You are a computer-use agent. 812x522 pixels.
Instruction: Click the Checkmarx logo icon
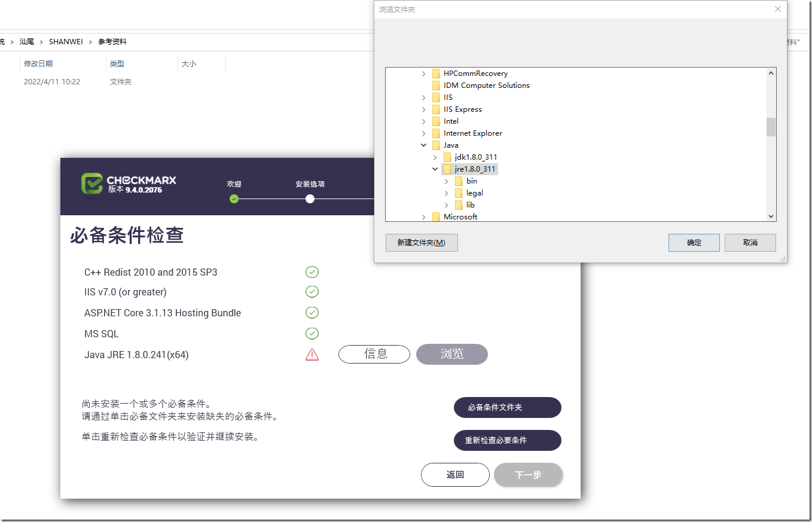(92, 183)
